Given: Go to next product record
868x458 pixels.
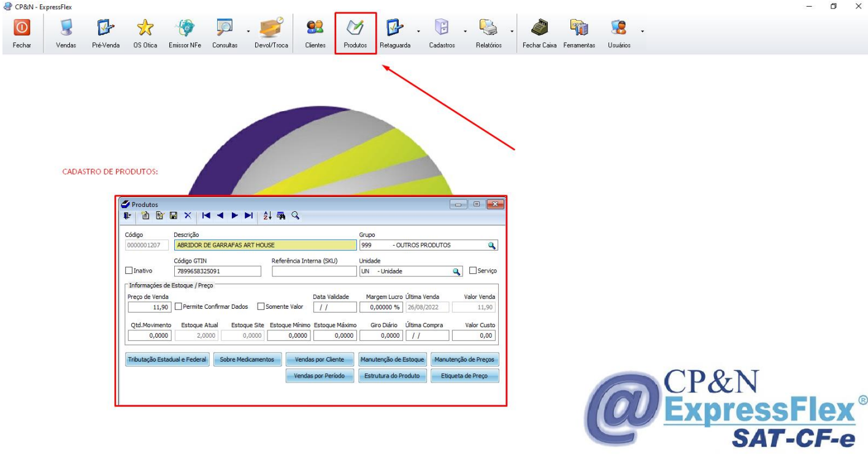Looking at the screenshot, I should coord(234,215).
